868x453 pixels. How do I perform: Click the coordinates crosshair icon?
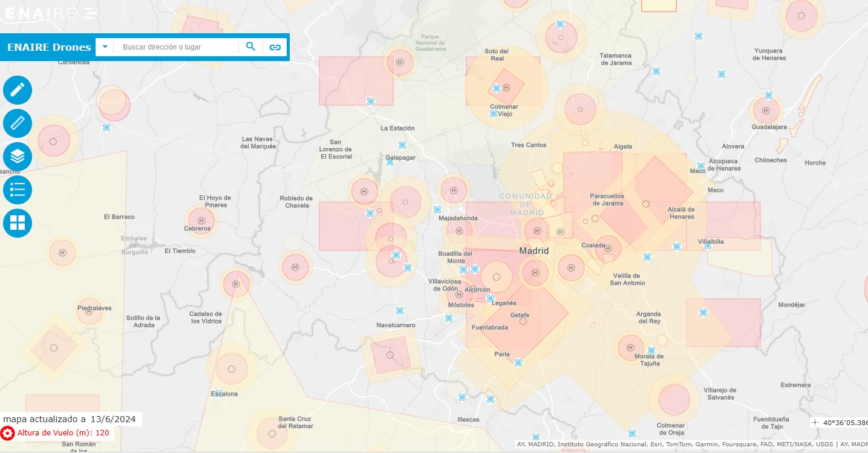pos(816,423)
